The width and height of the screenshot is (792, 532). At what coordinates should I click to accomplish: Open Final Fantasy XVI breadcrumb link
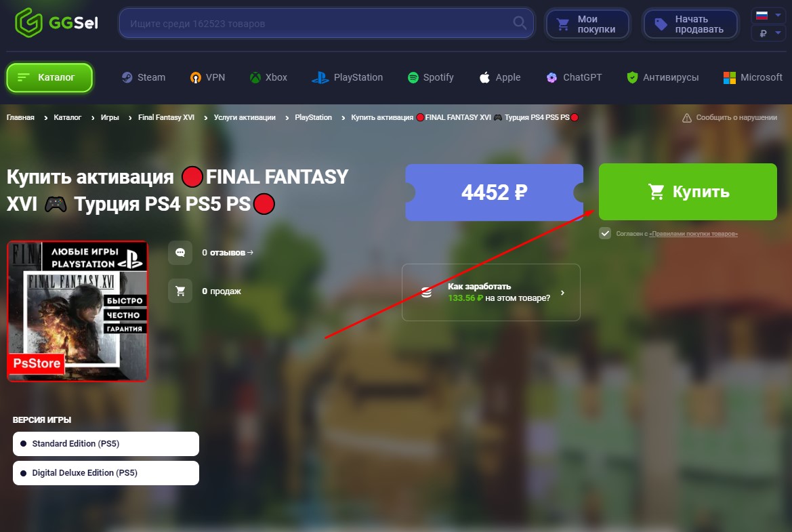(x=166, y=117)
